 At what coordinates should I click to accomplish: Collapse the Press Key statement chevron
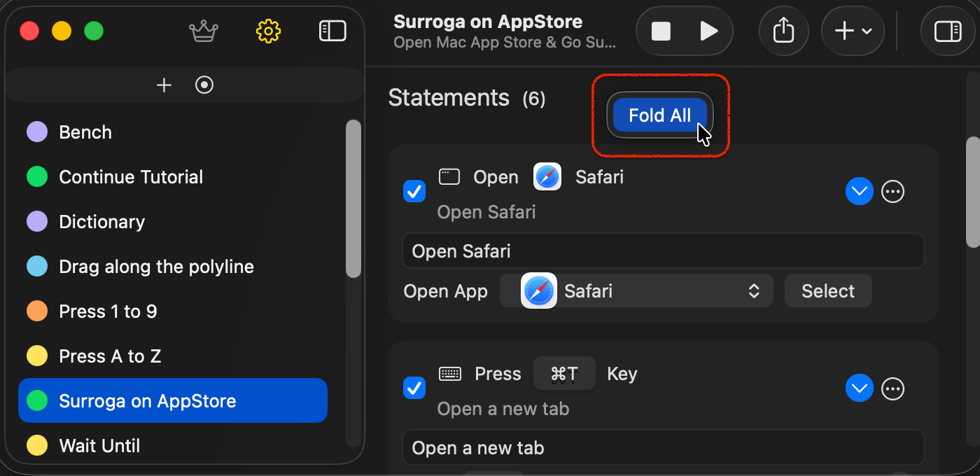[859, 388]
